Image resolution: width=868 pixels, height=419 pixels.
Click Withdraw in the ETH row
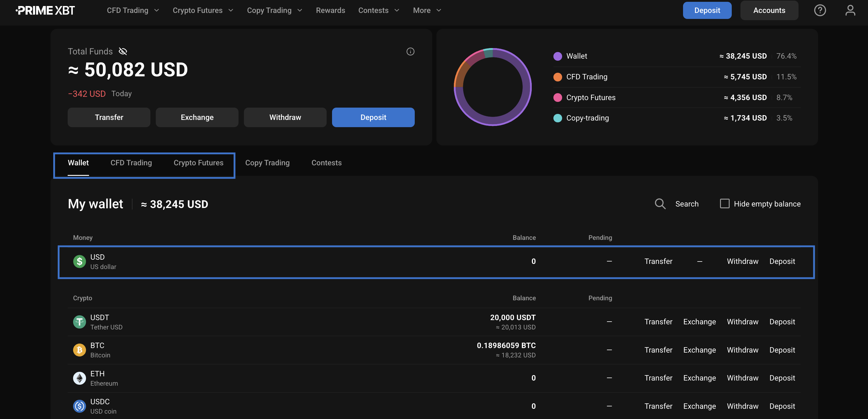pyautogui.click(x=742, y=378)
